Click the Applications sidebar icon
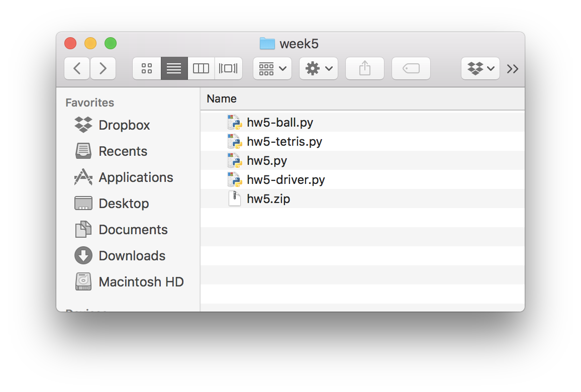Screen dimensions: 581x392 (x=83, y=177)
